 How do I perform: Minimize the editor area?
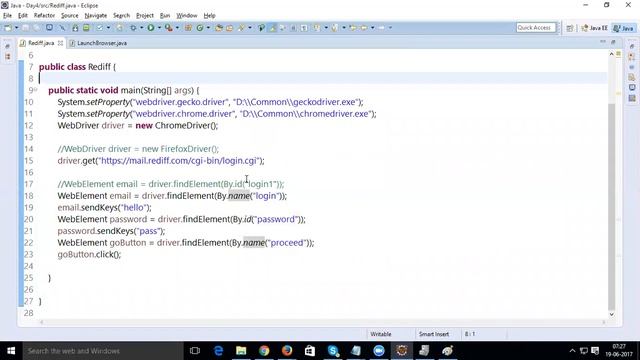(x=603, y=42)
